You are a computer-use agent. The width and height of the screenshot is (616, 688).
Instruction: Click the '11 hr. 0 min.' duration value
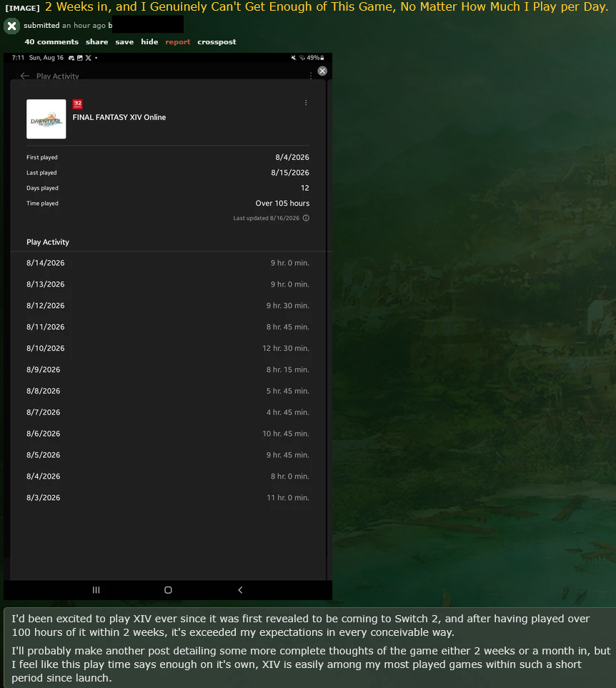[x=288, y=497]
